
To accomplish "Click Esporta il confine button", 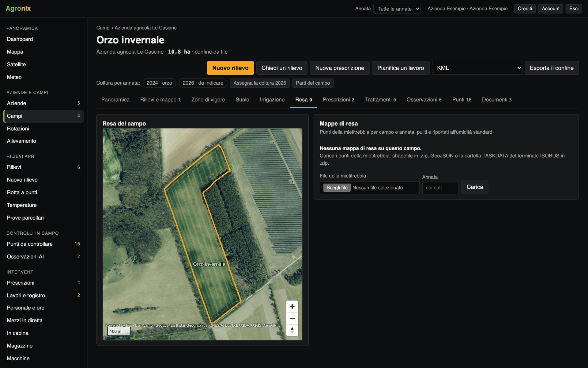I will pos(552,68).
